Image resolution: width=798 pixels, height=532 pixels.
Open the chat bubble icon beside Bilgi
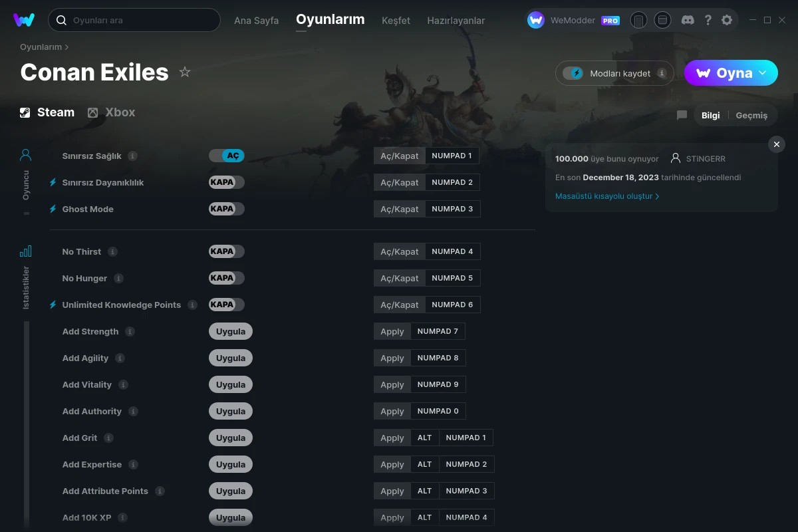(682, 115)
